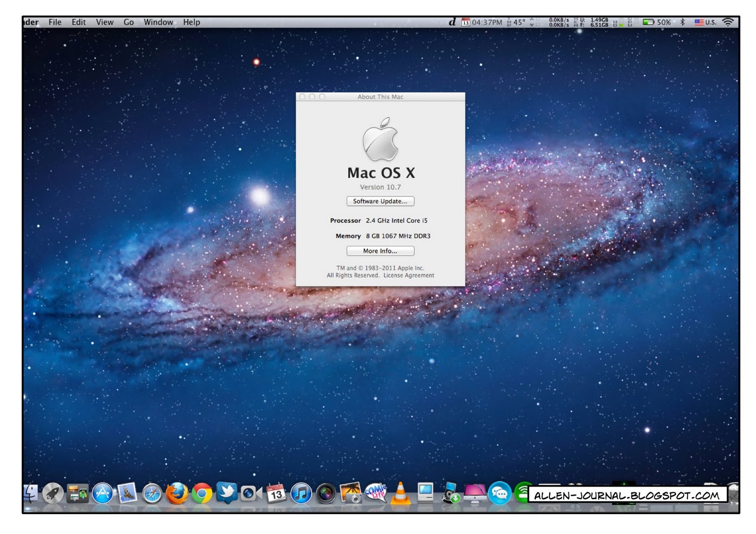Screen dimensions: 756x534
Task: Launch the App Store from dock
Action: click(103, 494)
